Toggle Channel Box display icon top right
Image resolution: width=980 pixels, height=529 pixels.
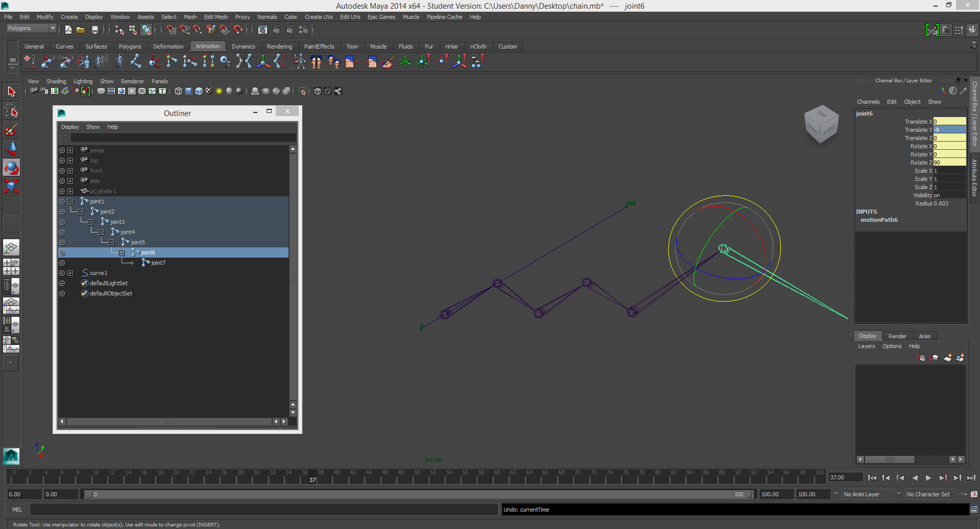coord(972,30)
